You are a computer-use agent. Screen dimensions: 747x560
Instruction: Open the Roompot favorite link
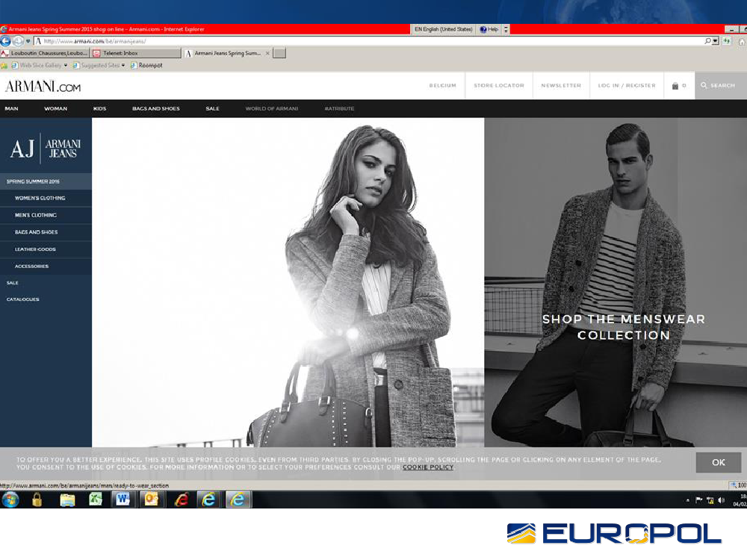(146, 65)
